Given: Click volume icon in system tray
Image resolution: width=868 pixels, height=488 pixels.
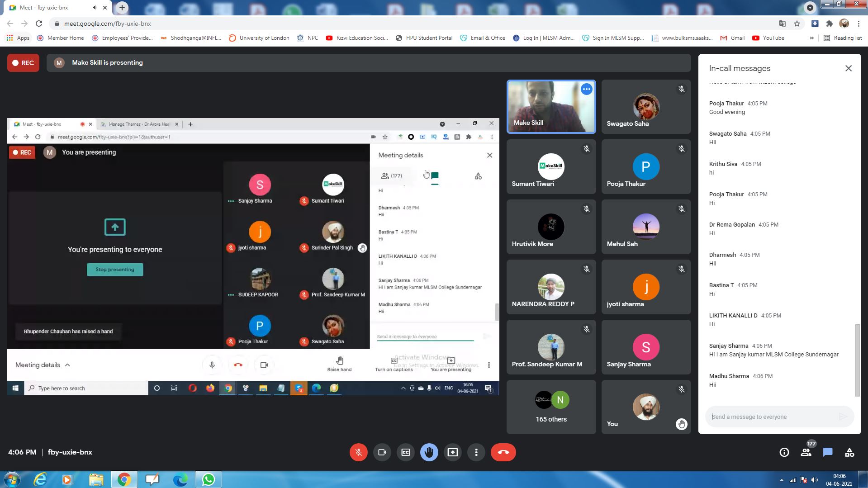Looking at the screenshot, I should [x=814, y=480].
